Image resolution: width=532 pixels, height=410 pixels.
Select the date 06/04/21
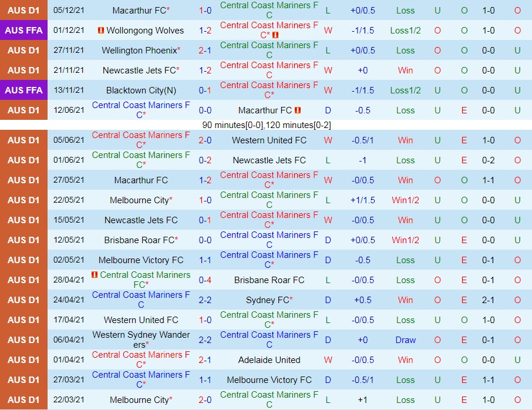click(x=69, y=340)
